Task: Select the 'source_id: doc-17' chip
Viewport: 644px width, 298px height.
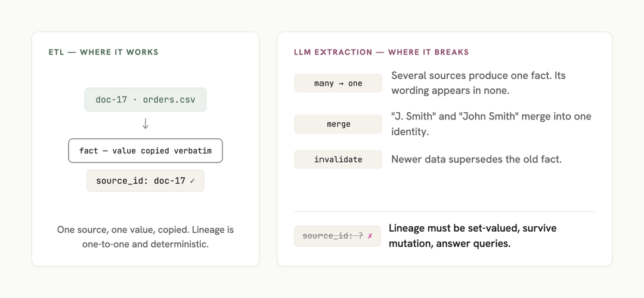Action: click(x=145, y=181)
